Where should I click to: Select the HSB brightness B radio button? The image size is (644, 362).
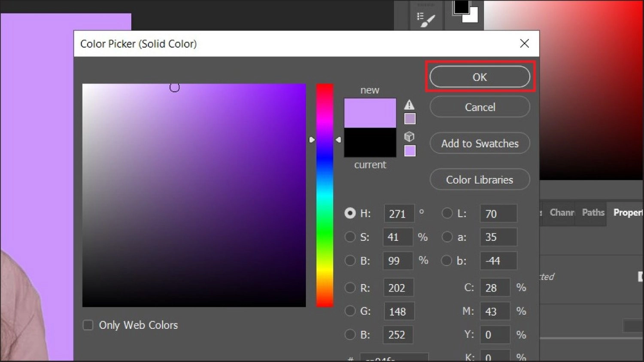click(350, 261)
